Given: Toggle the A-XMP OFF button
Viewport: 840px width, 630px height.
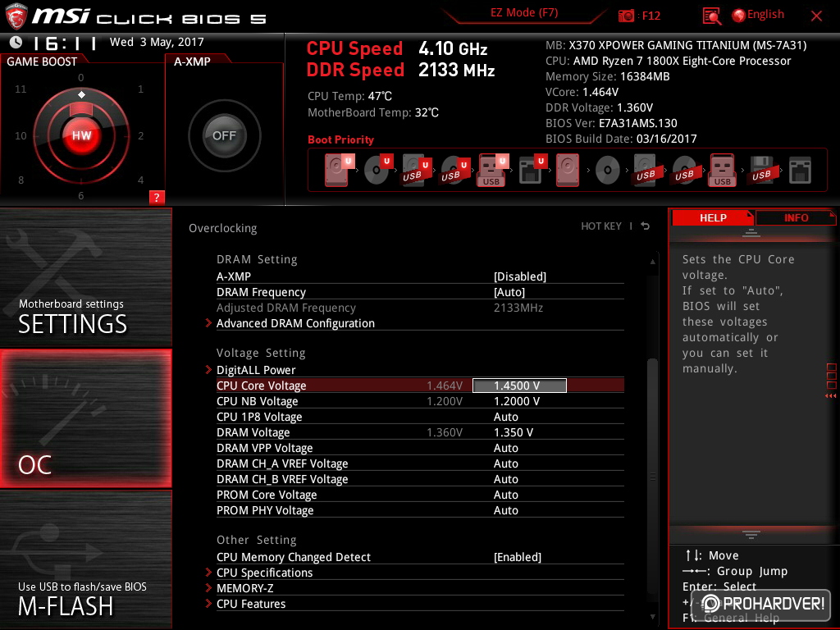Looking at the screenshot, I should (x=224, y=135).
